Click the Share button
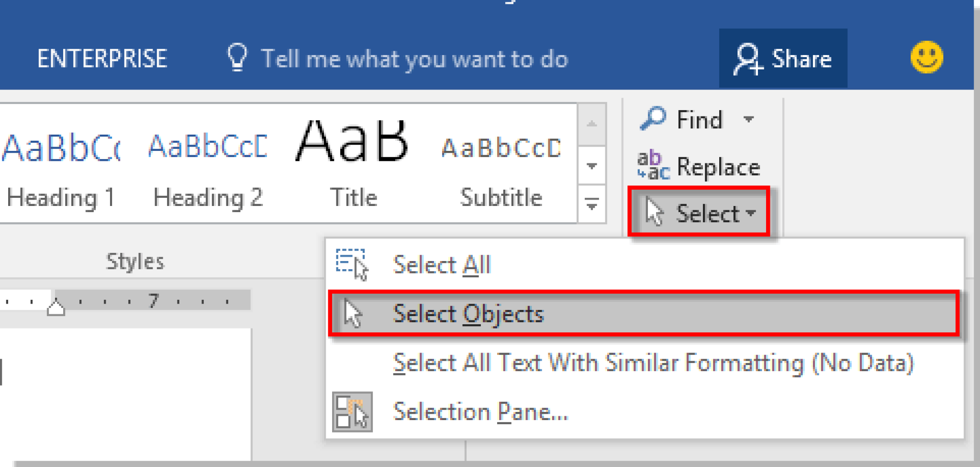The width and height of the screenshot is (980, 467). point(783,58)
